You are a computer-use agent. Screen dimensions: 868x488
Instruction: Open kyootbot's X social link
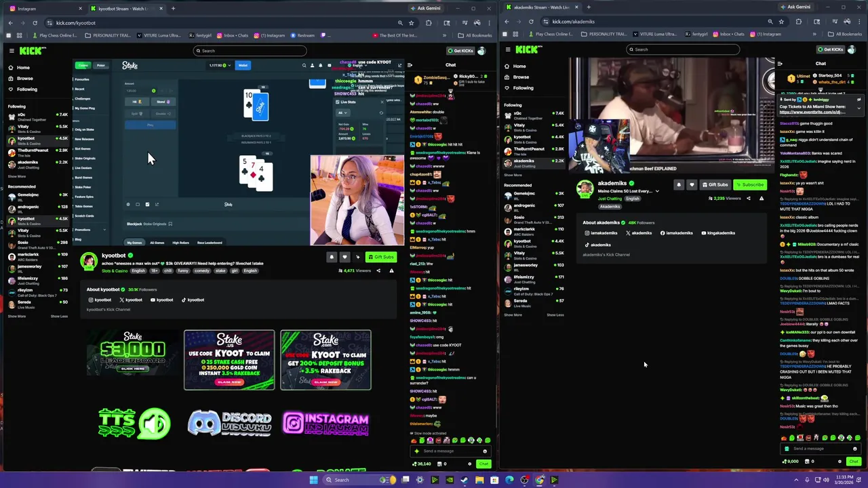131,300
